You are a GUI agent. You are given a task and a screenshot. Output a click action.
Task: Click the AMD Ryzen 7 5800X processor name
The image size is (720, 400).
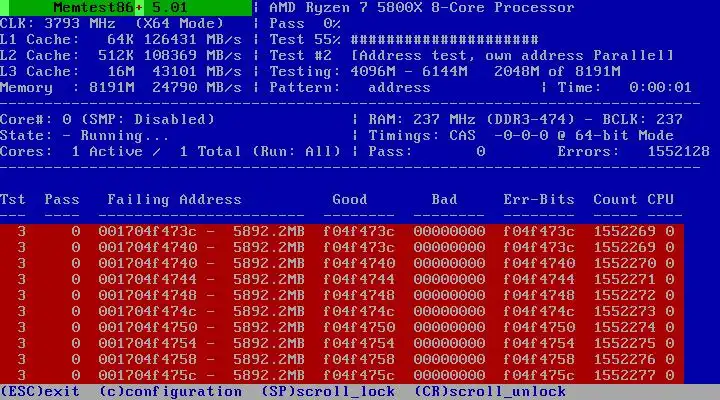tap(422, 8)
